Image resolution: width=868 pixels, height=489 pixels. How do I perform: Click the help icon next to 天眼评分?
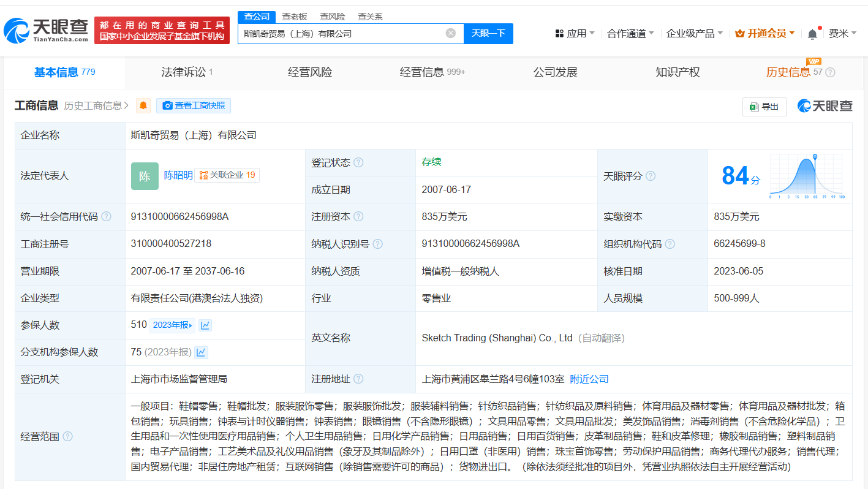click(651, 176)
